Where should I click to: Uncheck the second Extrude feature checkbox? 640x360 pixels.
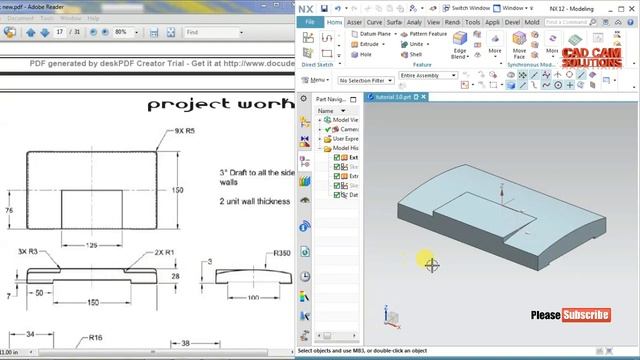click(x=337, y=176)
